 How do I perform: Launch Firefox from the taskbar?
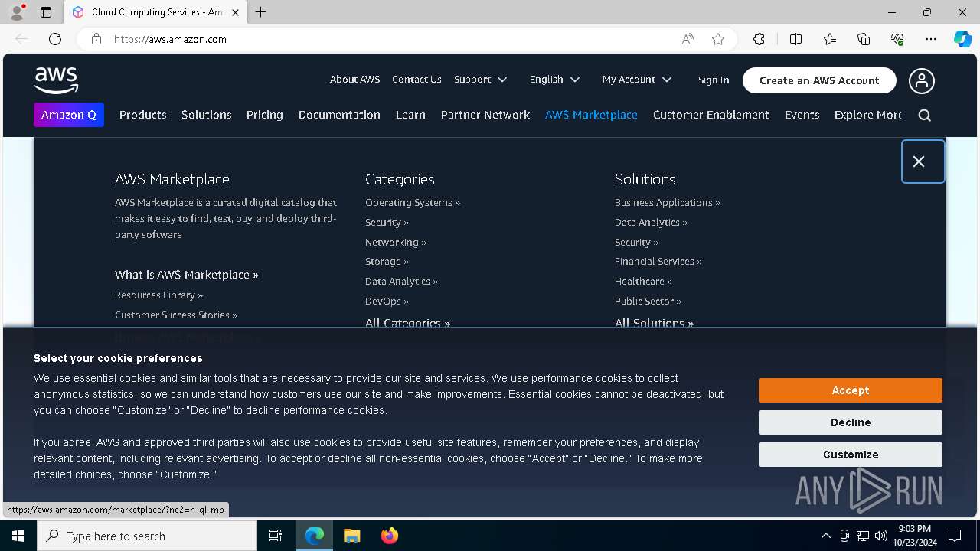point(389,536)
